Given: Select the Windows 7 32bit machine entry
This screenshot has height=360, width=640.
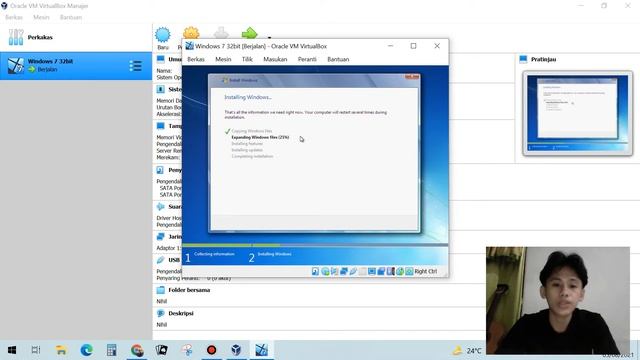Looking at the screenshot, I should pos(76,65).
